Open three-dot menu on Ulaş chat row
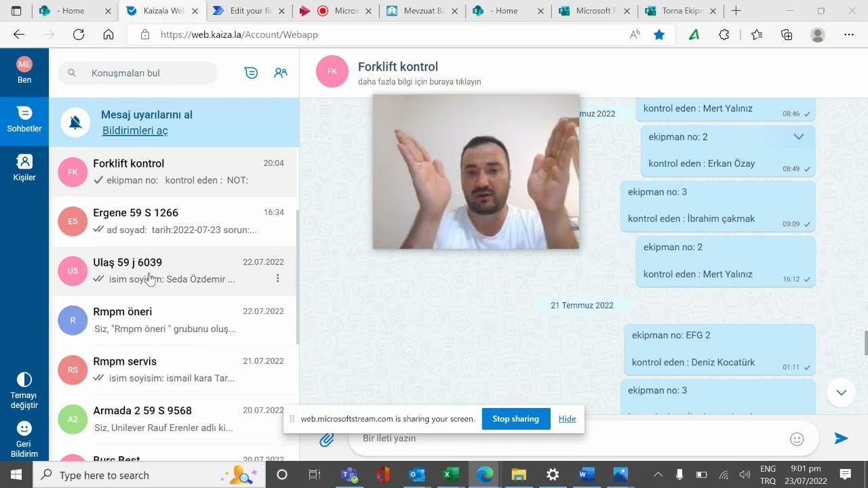This screenshot has width=868, height=488. click(x=277, y=279)
